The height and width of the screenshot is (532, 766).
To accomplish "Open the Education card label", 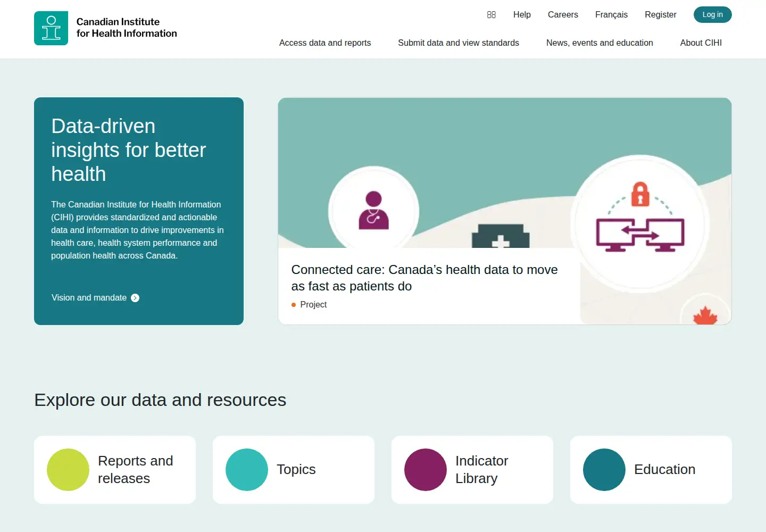I will 665,469.
